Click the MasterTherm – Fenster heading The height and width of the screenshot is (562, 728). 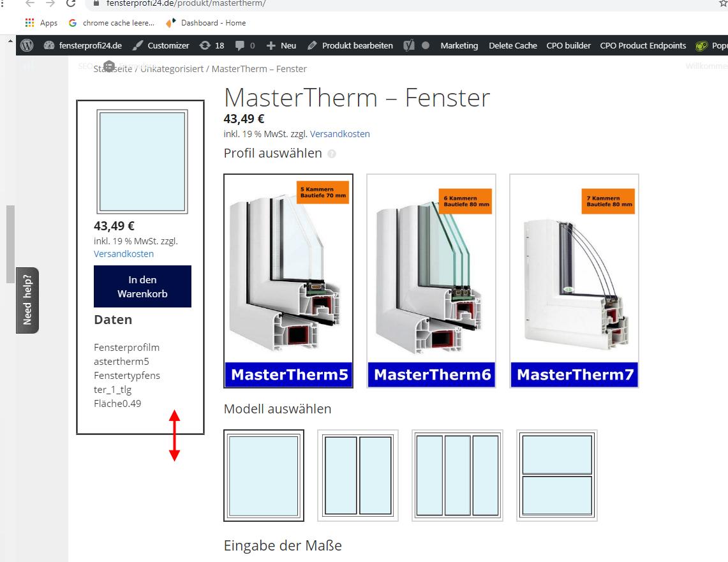(357, 98)
